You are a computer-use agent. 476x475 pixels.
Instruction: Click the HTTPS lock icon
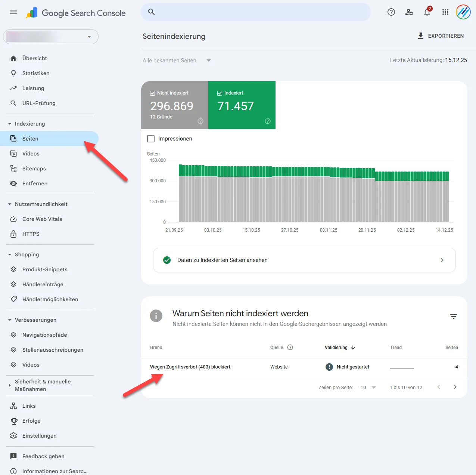pos(13,234)
